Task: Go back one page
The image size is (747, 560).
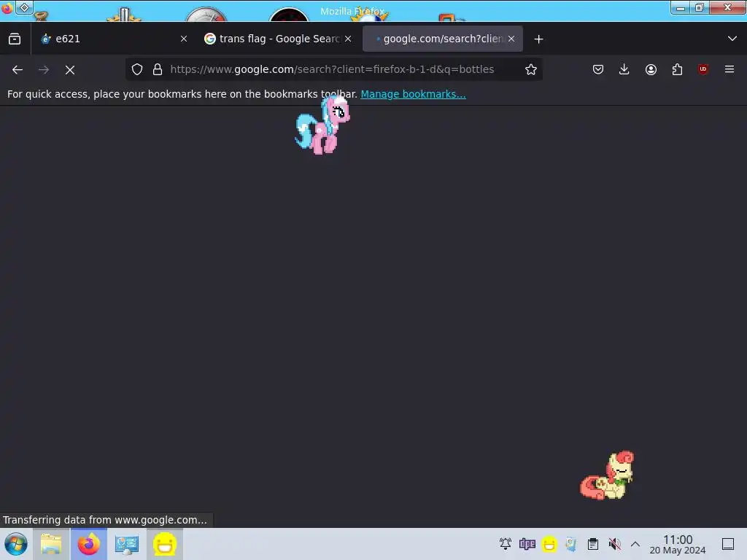Action: (18, 70)
